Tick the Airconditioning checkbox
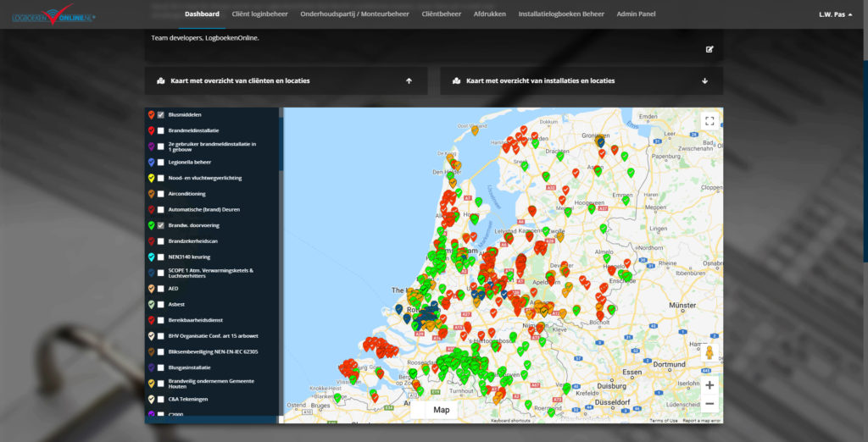This screenshot has height=442, width=868. click(161, 194)
